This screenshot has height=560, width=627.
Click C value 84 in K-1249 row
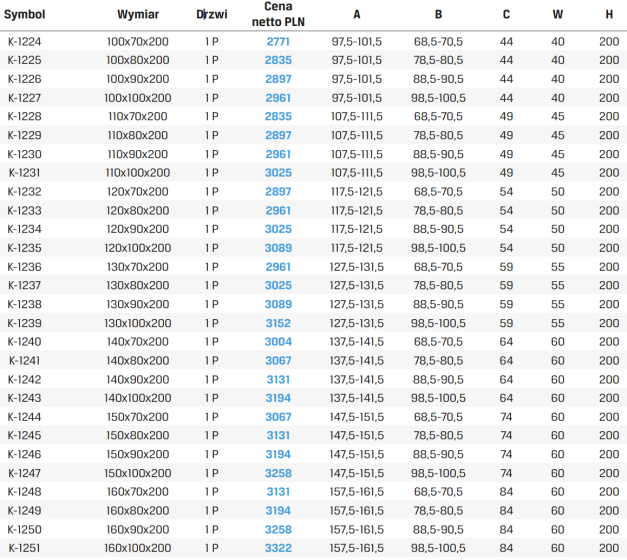[506, 511]
